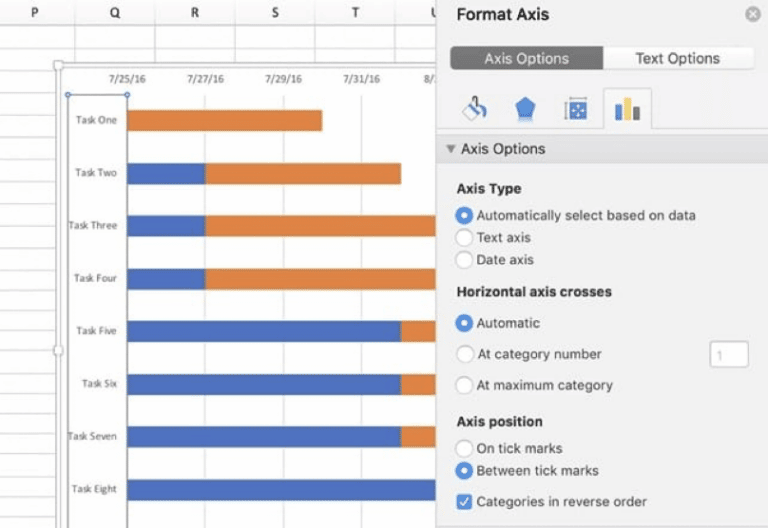
Task: Close the Format Axis pane
Action: click(x=753, y=14)
